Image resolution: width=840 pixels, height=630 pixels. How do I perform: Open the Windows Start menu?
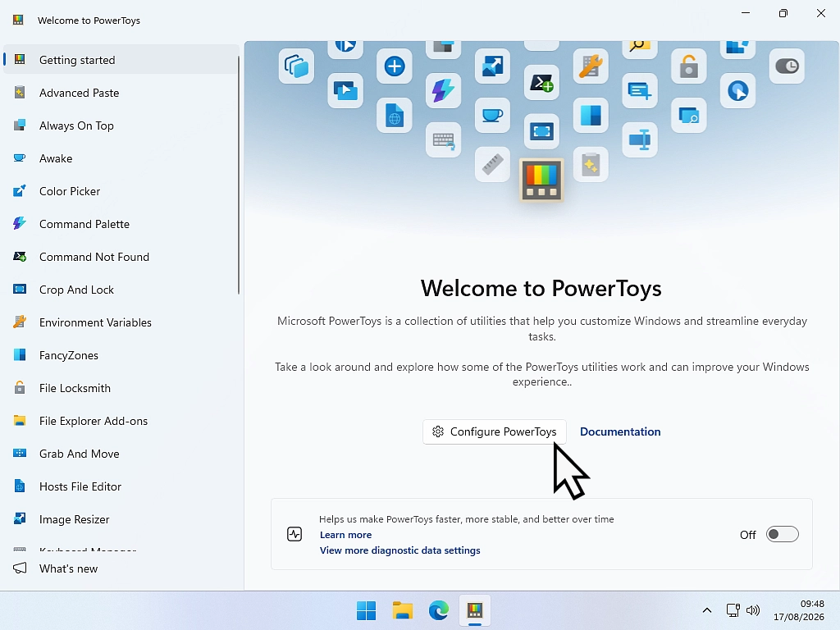[x=367, y=610]
